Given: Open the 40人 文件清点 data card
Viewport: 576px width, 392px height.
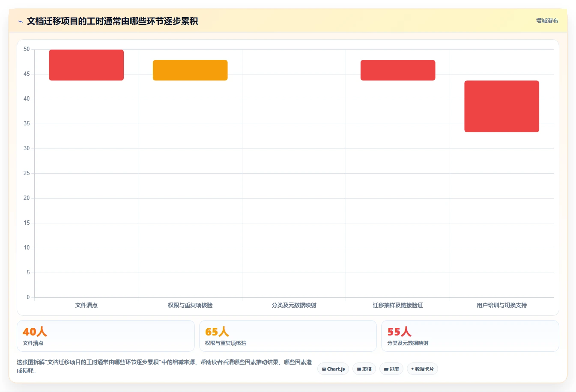Looking at the screenshot, I should [106, 336].
